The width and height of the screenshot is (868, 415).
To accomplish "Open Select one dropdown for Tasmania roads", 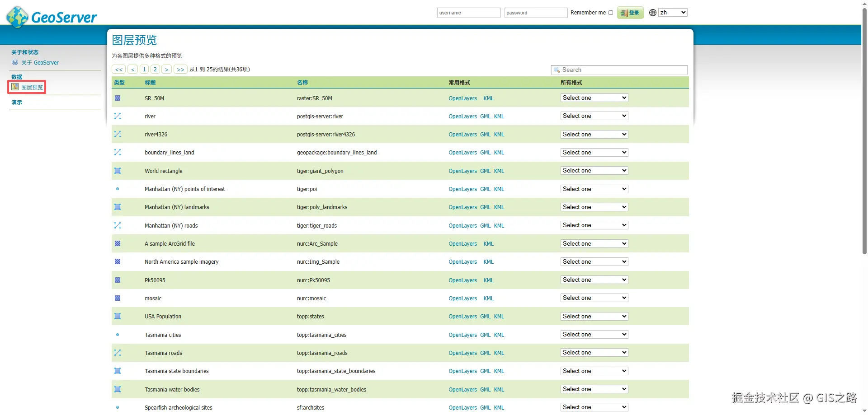I will (594, 353).
